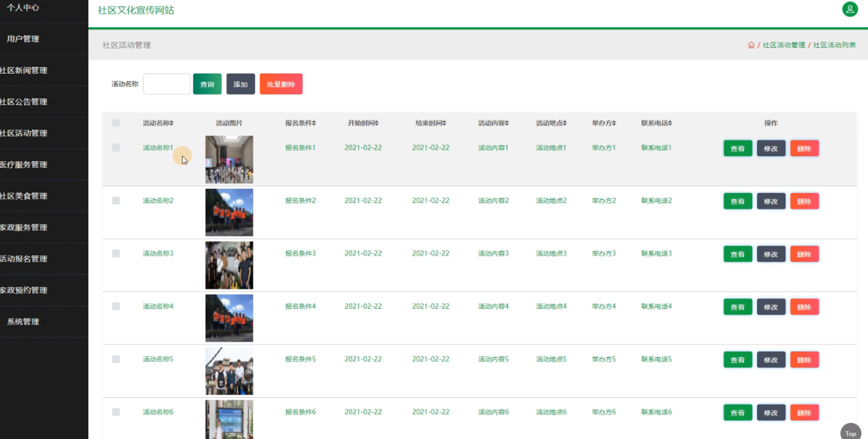Click 查看 for 活动名称1 row
This screenshot has height=439, width=868.
tap(738, 148)
